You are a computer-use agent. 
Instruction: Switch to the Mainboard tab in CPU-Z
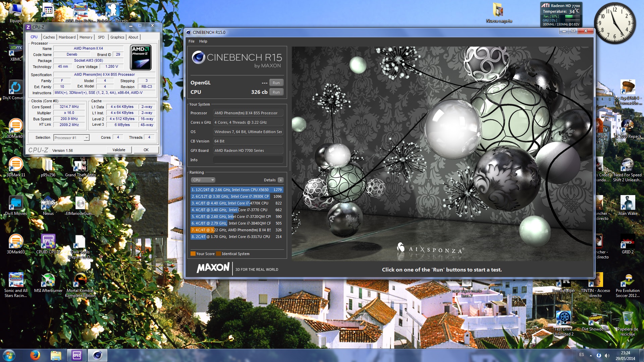pyautogui.click(x=67, y=37)
